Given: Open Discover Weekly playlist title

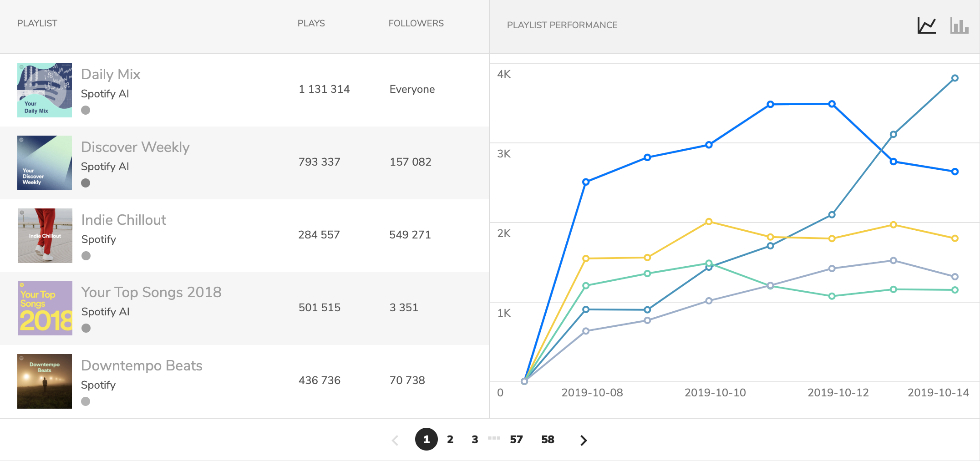Looking at the screenshot, I should point(135,147).
